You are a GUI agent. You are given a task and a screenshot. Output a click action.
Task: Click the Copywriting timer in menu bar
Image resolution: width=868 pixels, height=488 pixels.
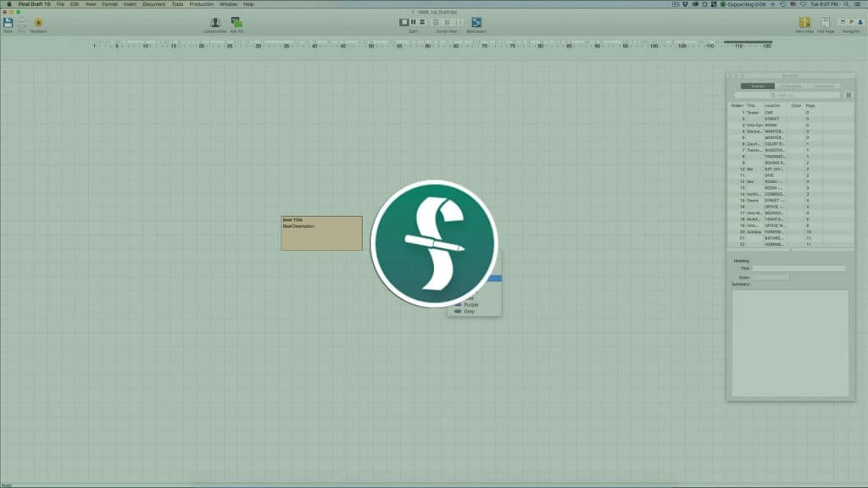(x=743, y=4)
